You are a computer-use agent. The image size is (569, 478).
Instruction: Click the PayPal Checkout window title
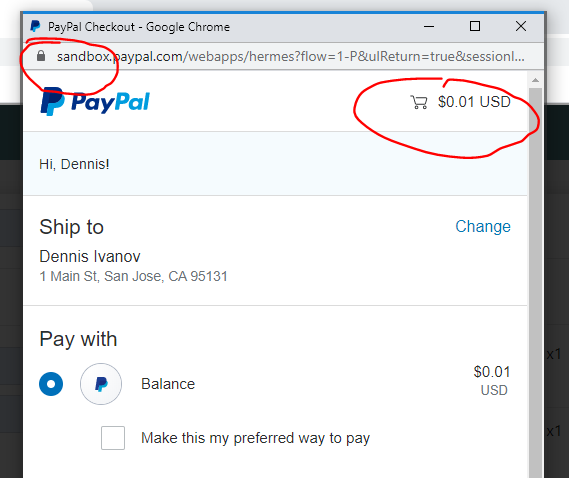[x=139, y=27]
